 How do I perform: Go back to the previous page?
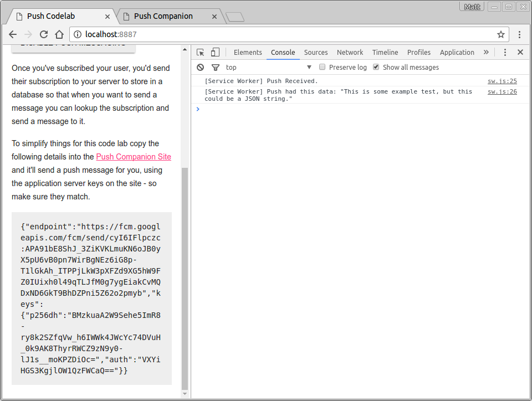13,34
